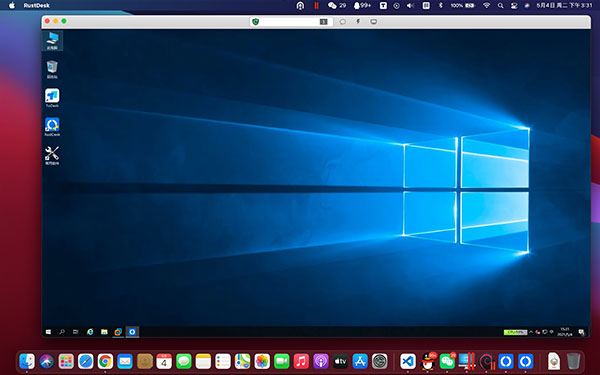Open Finder from the Dock
This screenshot has height=375, width=600.
click(27, 361)
